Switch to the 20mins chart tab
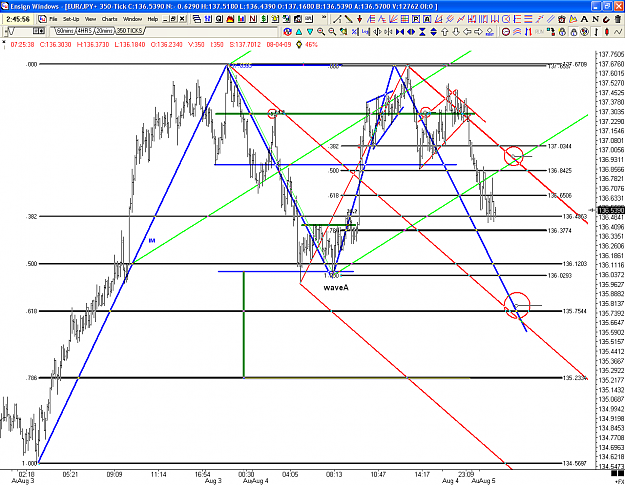Screen dimensions: 625x485 tap(104, 31)
